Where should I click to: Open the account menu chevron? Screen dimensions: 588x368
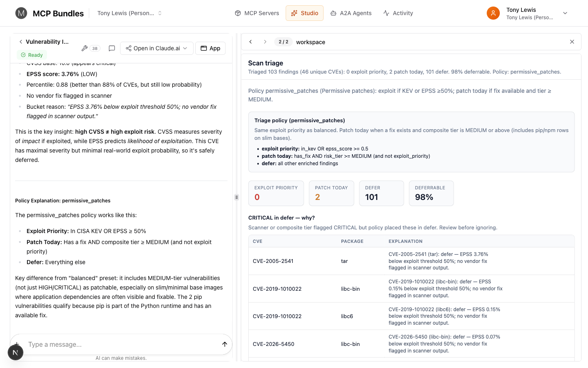565,13
